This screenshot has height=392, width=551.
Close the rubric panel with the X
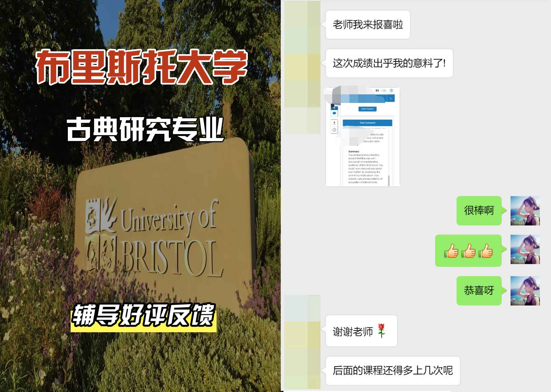tap(391, 98)
